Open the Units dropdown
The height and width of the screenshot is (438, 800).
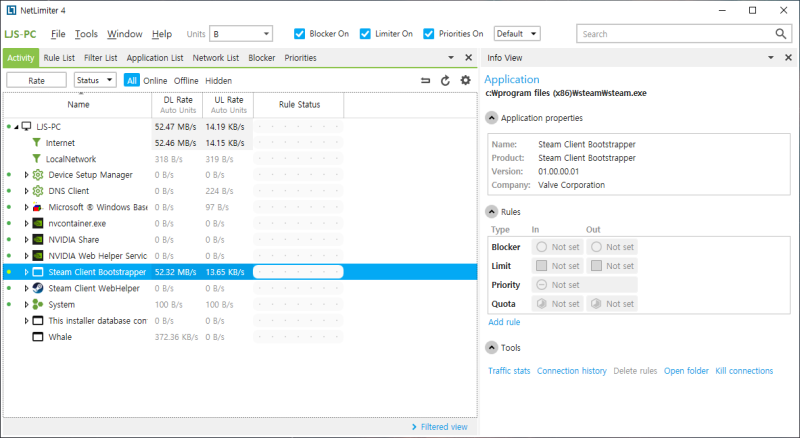[241, 34]
